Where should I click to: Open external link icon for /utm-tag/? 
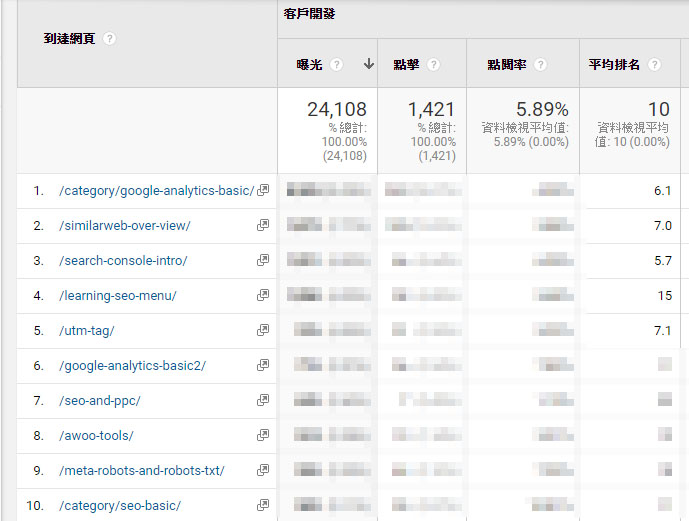click(x=263, y=331)
